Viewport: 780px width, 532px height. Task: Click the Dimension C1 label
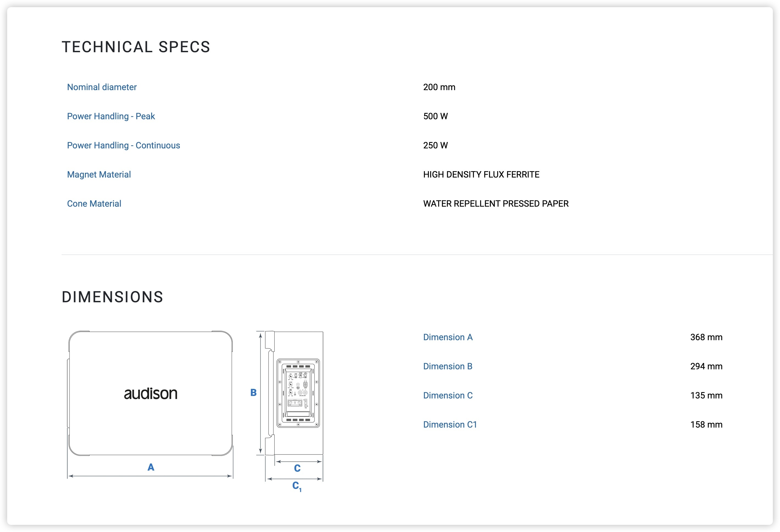point(450,425)
